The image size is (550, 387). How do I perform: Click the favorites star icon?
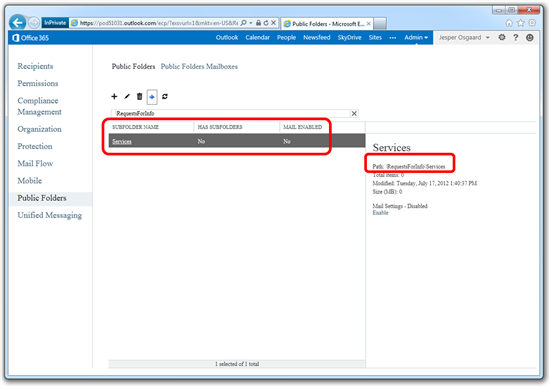tap(521, 23)
